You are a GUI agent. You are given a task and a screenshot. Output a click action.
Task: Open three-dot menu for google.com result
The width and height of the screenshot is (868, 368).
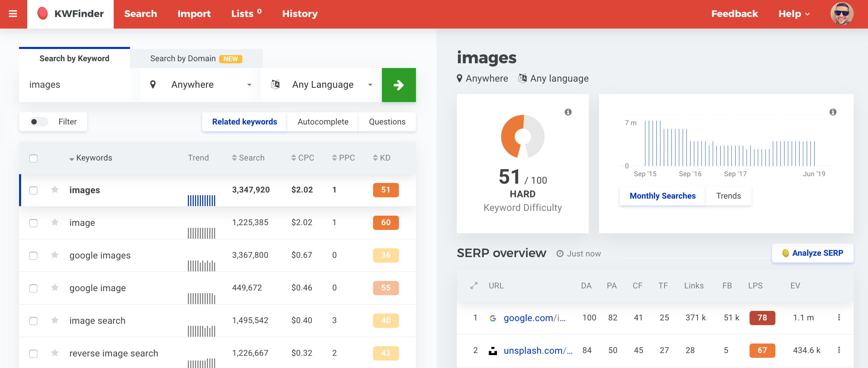[x=839, y=317]
